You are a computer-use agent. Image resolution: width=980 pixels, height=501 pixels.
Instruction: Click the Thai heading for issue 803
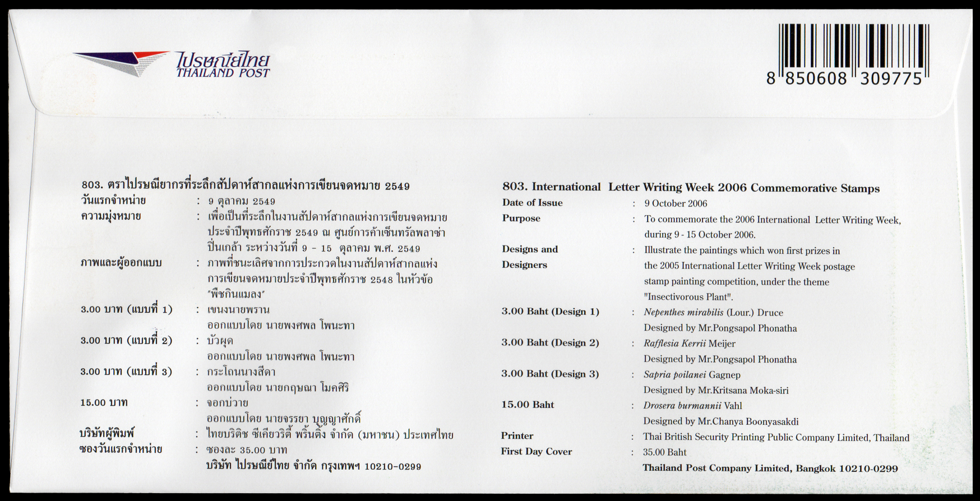tap(246, 185)
